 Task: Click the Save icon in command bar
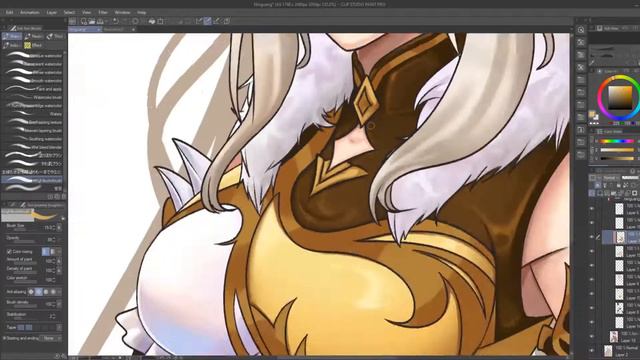tap(100, 21)
